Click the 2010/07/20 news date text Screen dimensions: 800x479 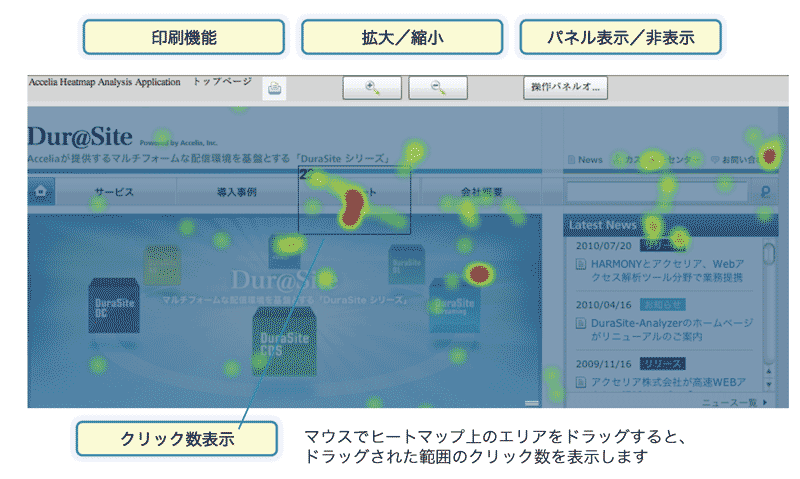[604, 246]
